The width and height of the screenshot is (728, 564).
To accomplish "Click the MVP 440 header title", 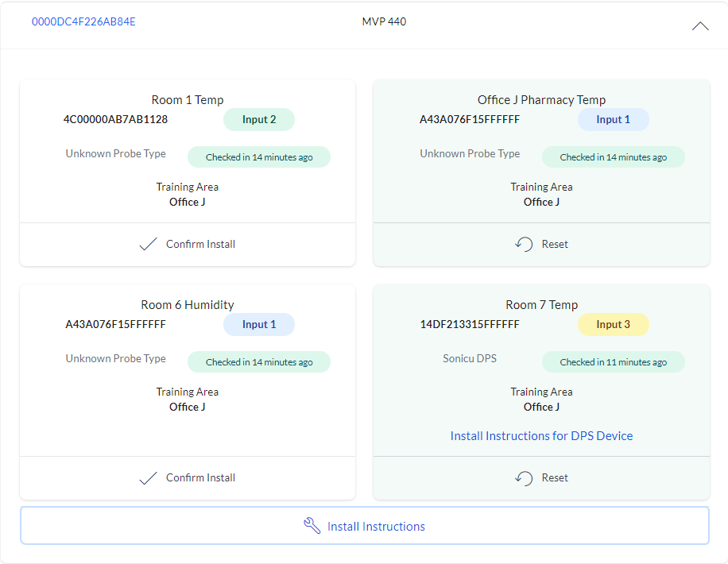I will pos(384,21).
